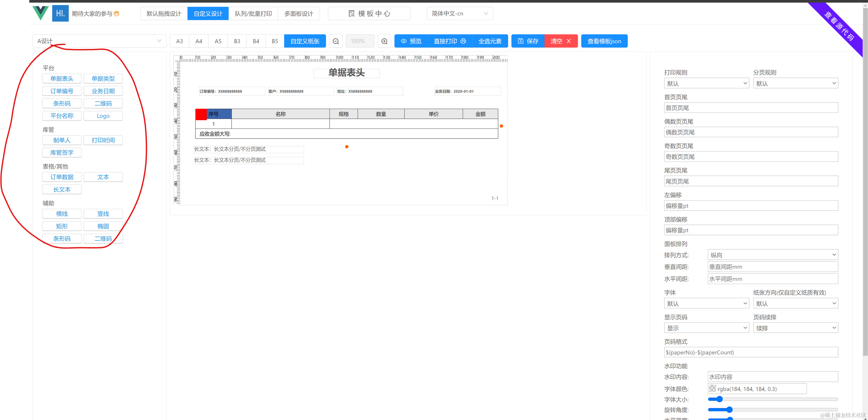Screen dimensions: 868x420
Task: Click the red 清空 clear button
Action: (561, 41)
